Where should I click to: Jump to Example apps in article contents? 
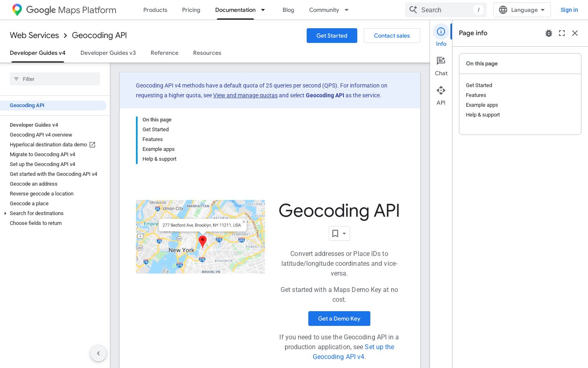[158, 149]
